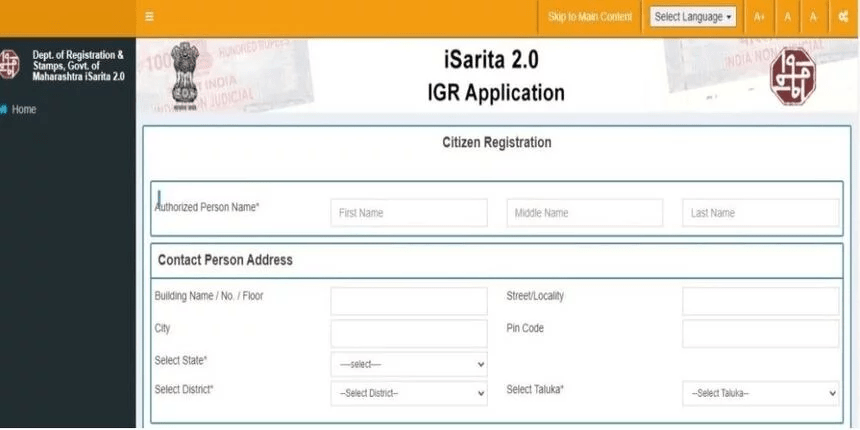Click the City input box
The image size is (860, 430).
(x=409, y=333)
